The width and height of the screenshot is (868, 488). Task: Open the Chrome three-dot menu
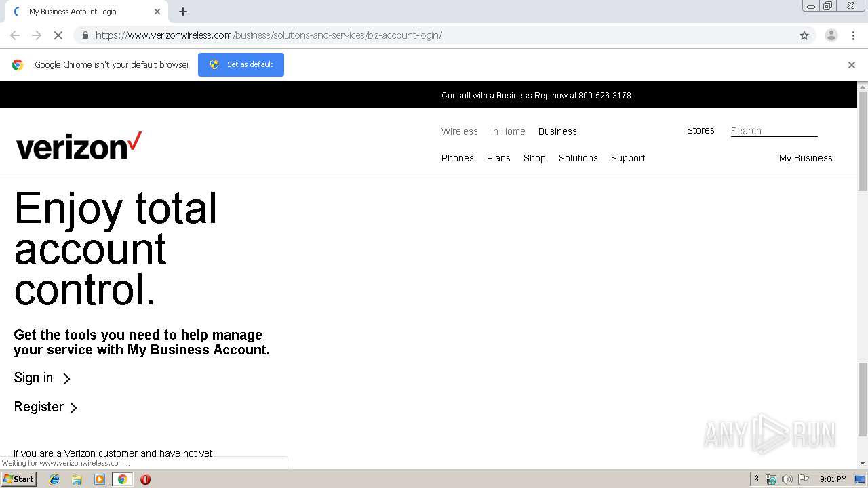(853, 35)
